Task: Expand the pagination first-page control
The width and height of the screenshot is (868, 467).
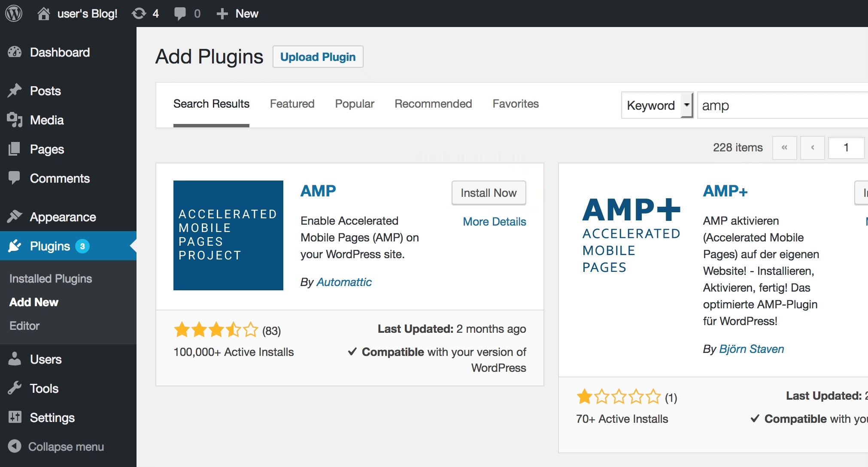Action: click(784, 148)
